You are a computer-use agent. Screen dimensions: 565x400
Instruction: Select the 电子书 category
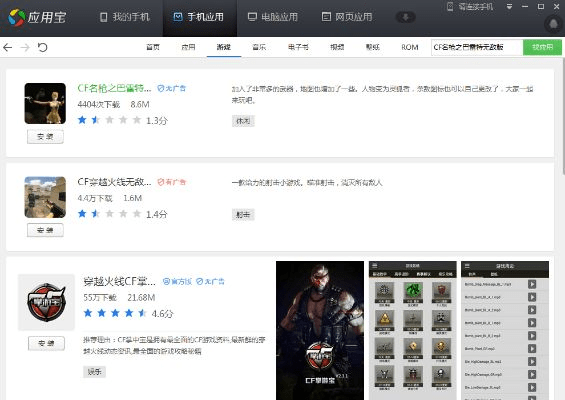pyautogui.click(x=298, y=47)
